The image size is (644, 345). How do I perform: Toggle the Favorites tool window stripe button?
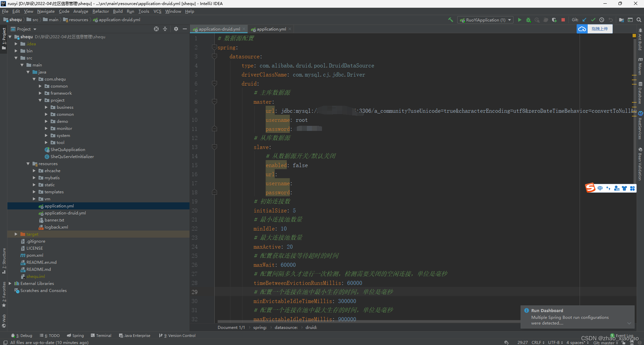[x=4, y=294]
